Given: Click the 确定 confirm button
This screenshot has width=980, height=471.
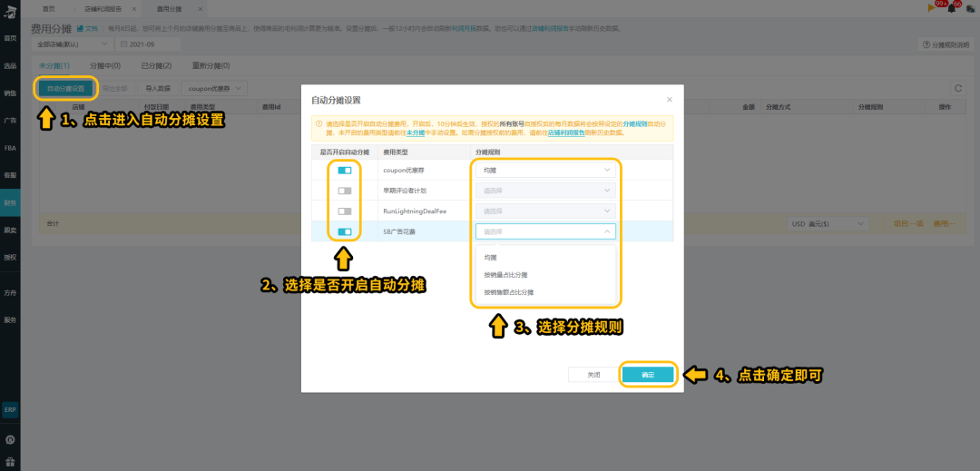Looking at the screenshot, I should 648,375.
